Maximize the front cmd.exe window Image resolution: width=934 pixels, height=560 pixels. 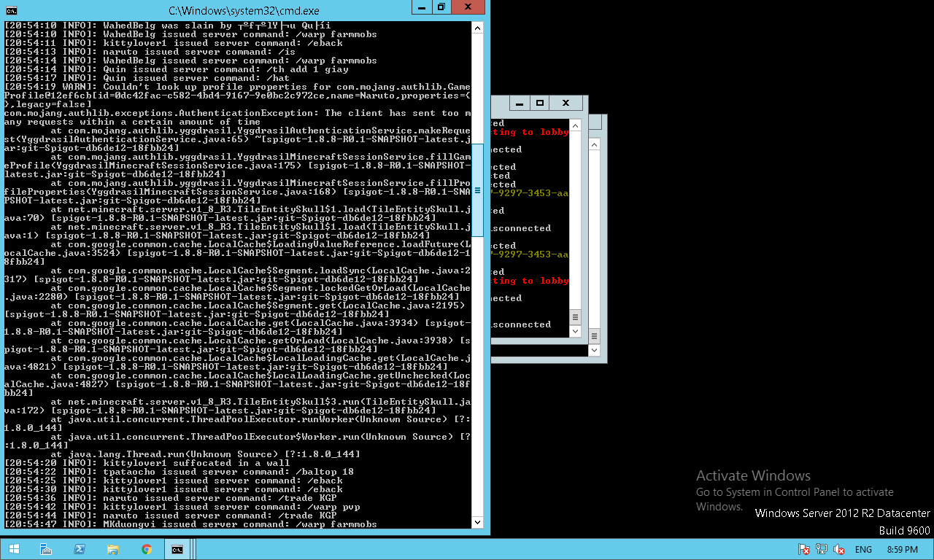(x=441, y=7)
